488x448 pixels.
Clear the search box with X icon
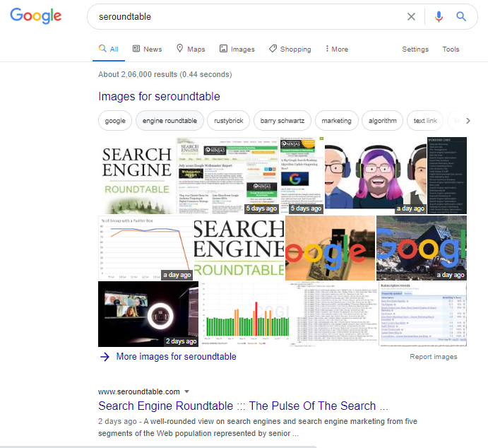(x=411, y=16)
